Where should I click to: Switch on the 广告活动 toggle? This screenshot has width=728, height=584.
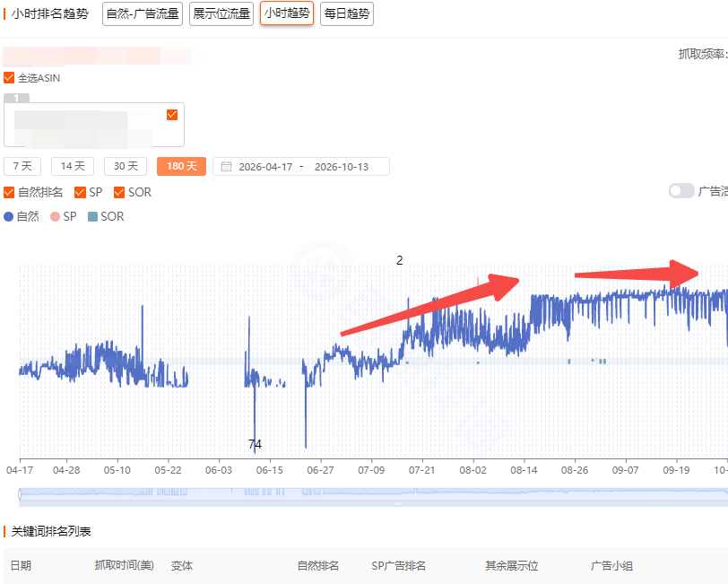681,191
